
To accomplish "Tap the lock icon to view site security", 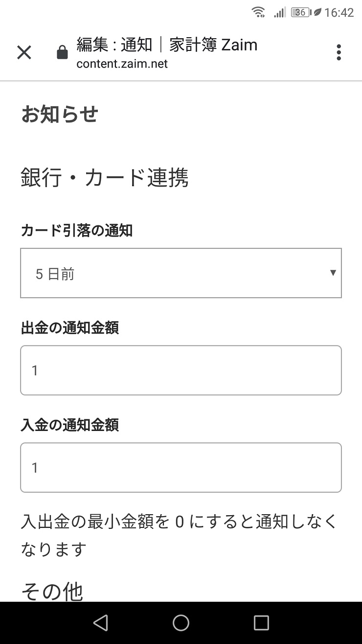I will tap(62, 52).
